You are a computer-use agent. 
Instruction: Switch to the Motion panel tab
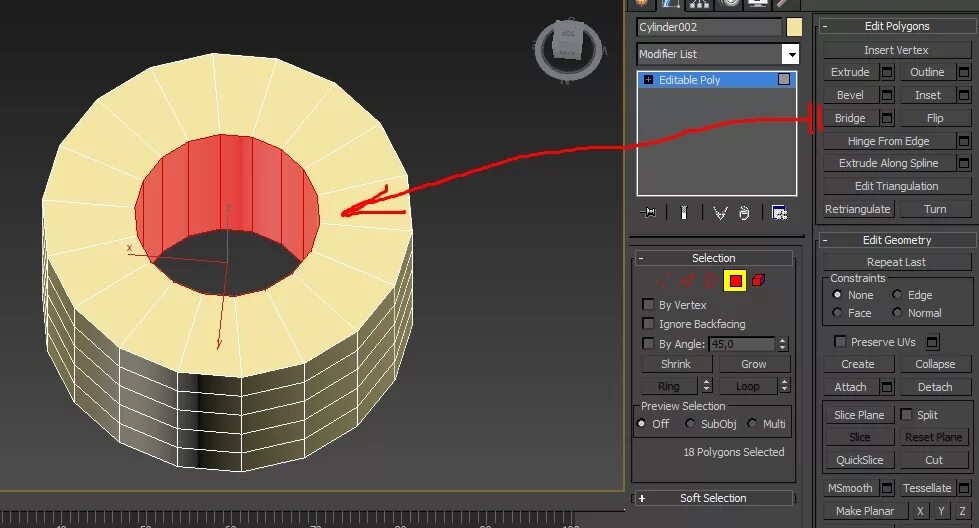coord(728,4)
